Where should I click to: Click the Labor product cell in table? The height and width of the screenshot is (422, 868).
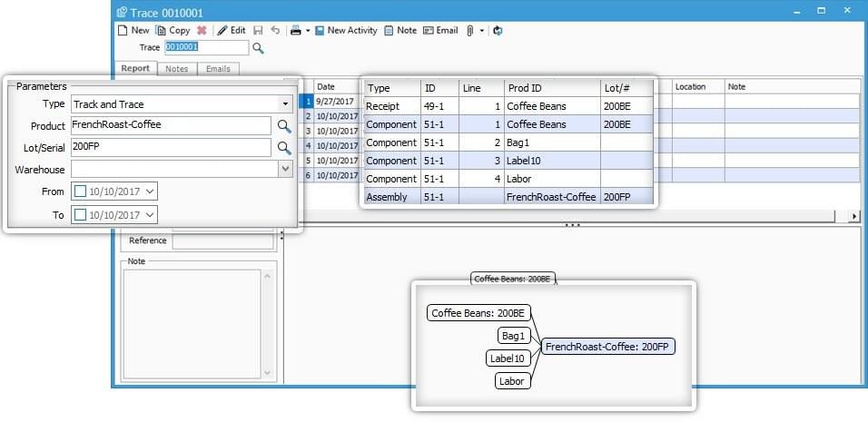tap(552, 179)
